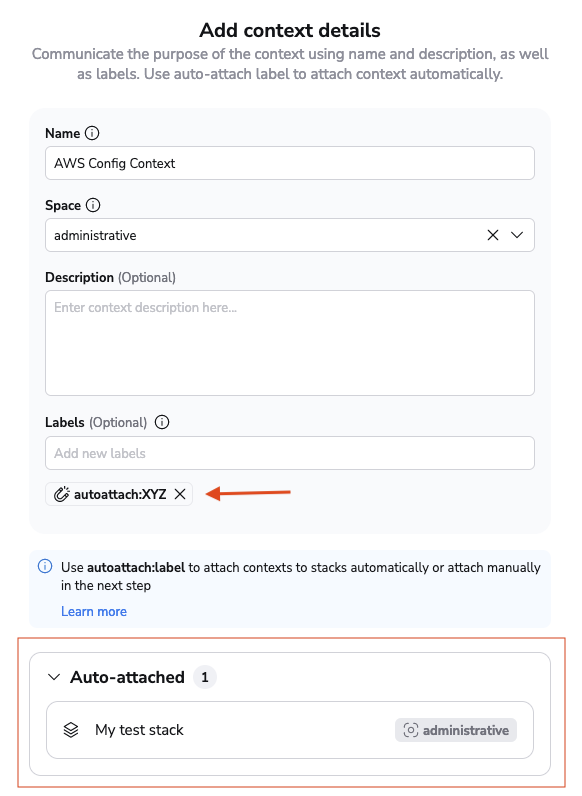Open the Labels info tooltip icon

tap(162, 422)
